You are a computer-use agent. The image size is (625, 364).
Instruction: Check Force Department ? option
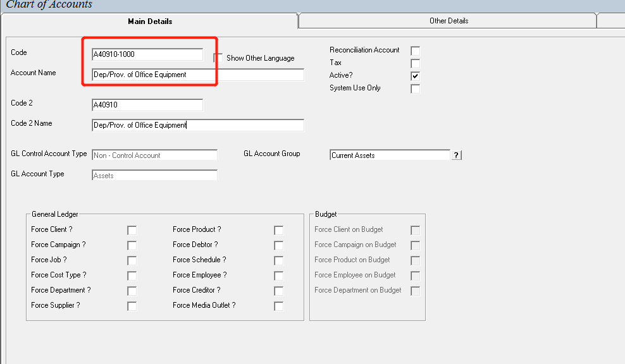132,291
